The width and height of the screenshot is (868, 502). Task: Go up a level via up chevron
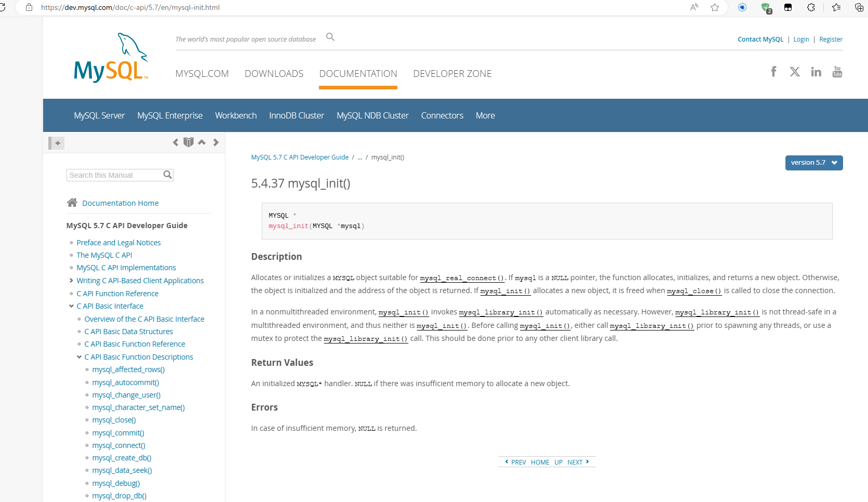coord(202,142)
